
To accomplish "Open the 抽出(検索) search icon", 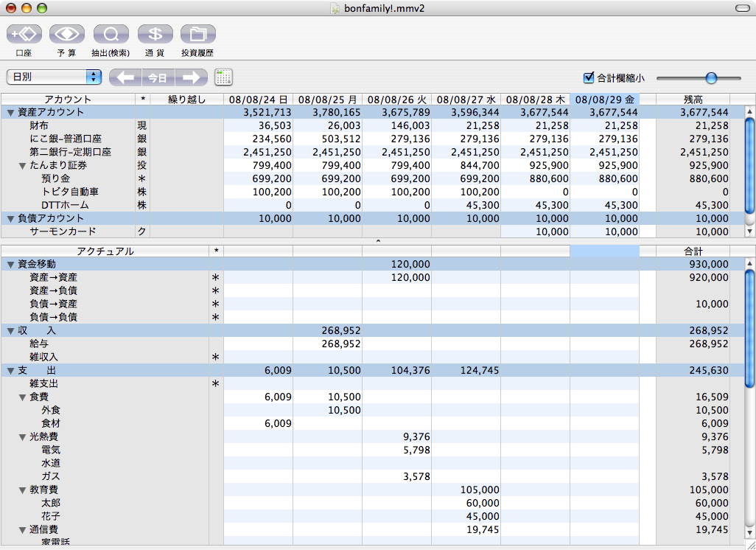I will [x=111, y=34].
